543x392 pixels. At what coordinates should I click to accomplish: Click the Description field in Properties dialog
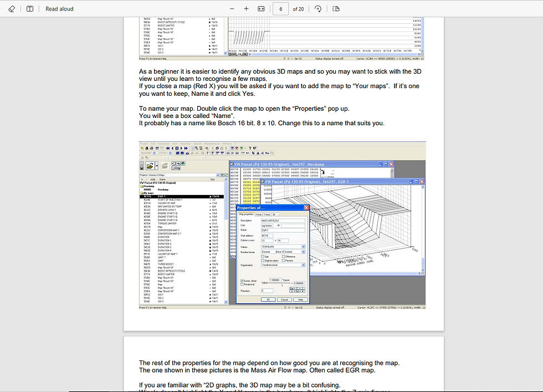click(x=283, y=221)
